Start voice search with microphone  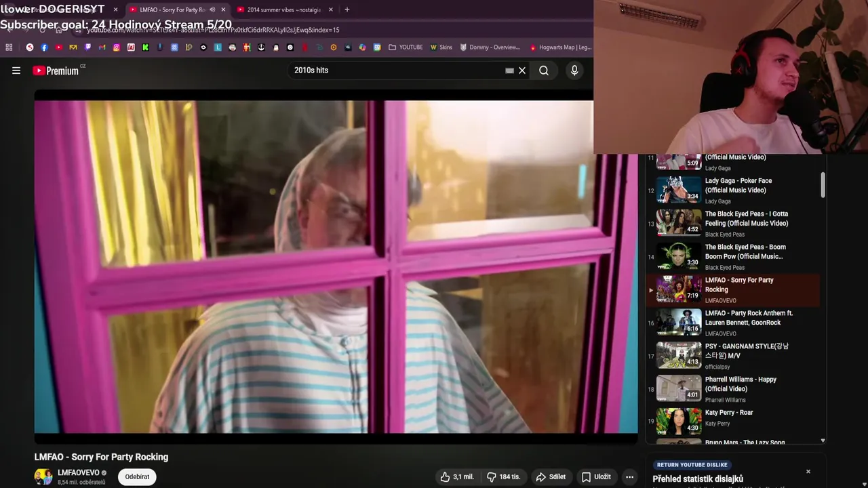click(574, 70)
